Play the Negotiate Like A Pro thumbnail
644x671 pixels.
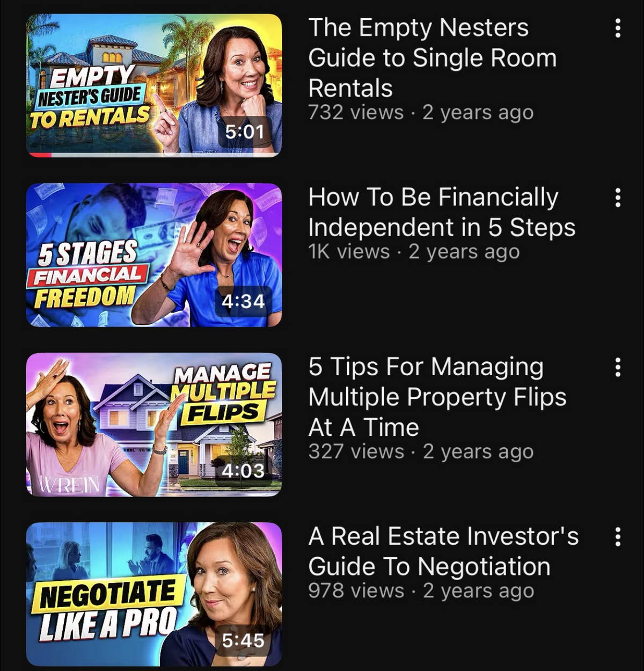(x=154, y=594)
